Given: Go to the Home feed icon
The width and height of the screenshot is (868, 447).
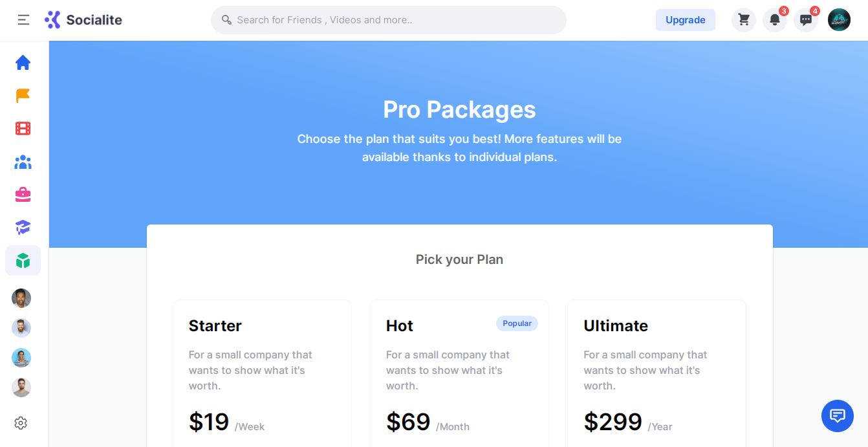Looking at the screenshot, I should tap(23, 63).
